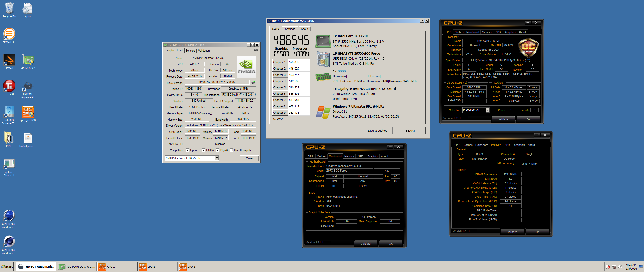Open the Intel(R) Extreme Tuning desktop shortcut

coord(9,115)
